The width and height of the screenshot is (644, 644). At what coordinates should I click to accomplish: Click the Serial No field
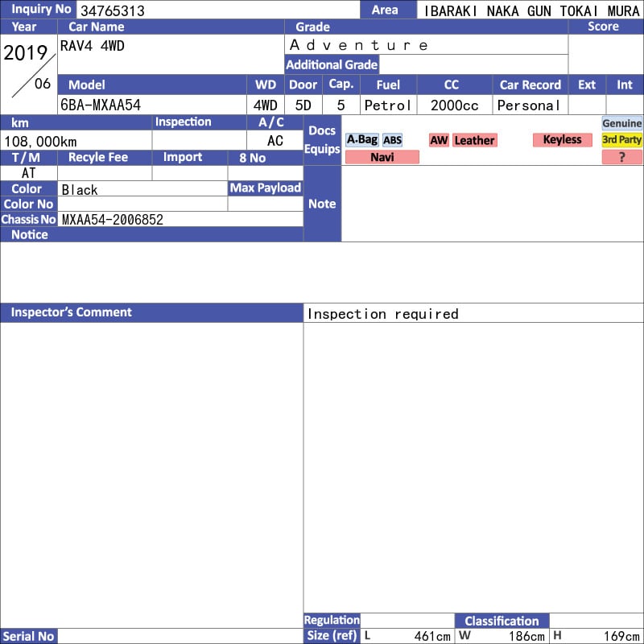point(180,636)
